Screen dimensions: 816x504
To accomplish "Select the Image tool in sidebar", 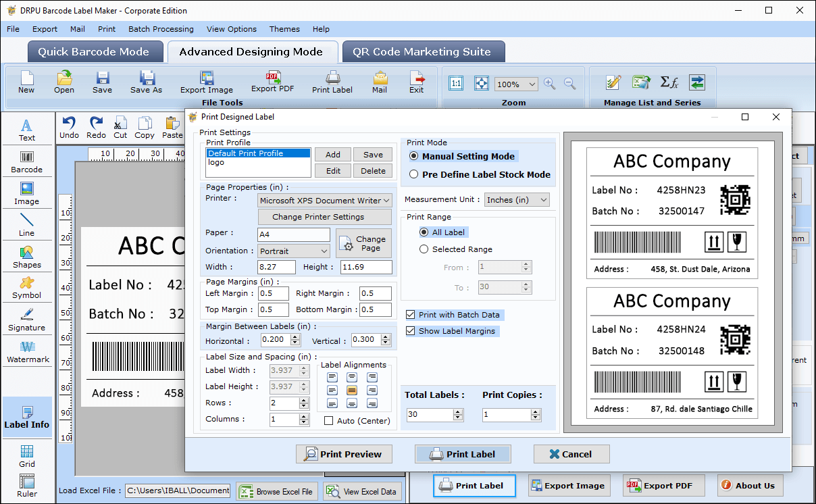I will (27, 193).
